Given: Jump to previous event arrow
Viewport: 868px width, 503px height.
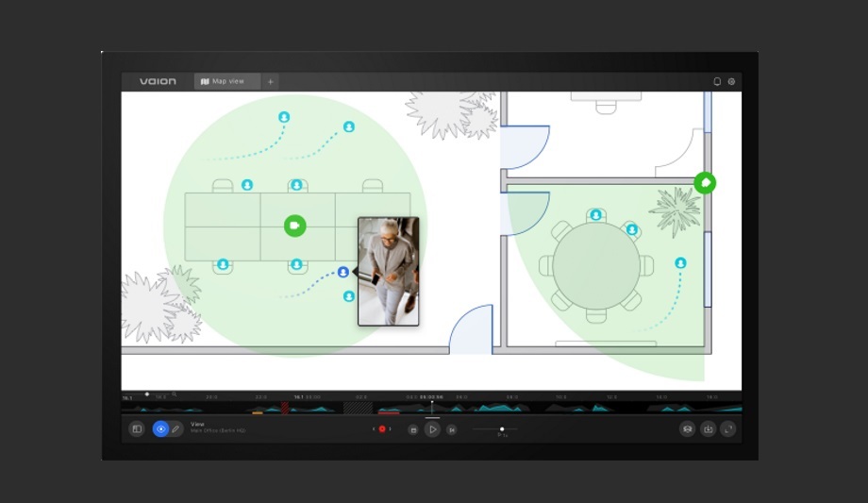Looking at the screenshot, I should coord(374,428).
